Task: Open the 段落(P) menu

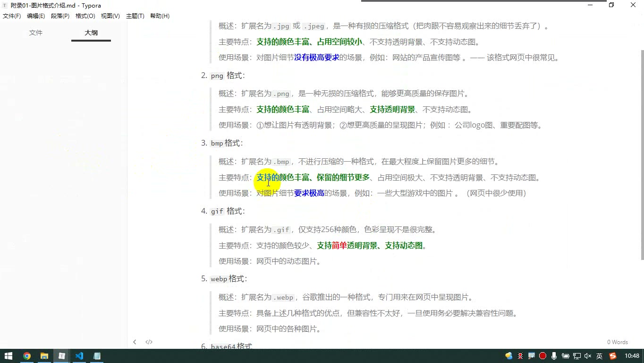Action: [x=60, y=16]
